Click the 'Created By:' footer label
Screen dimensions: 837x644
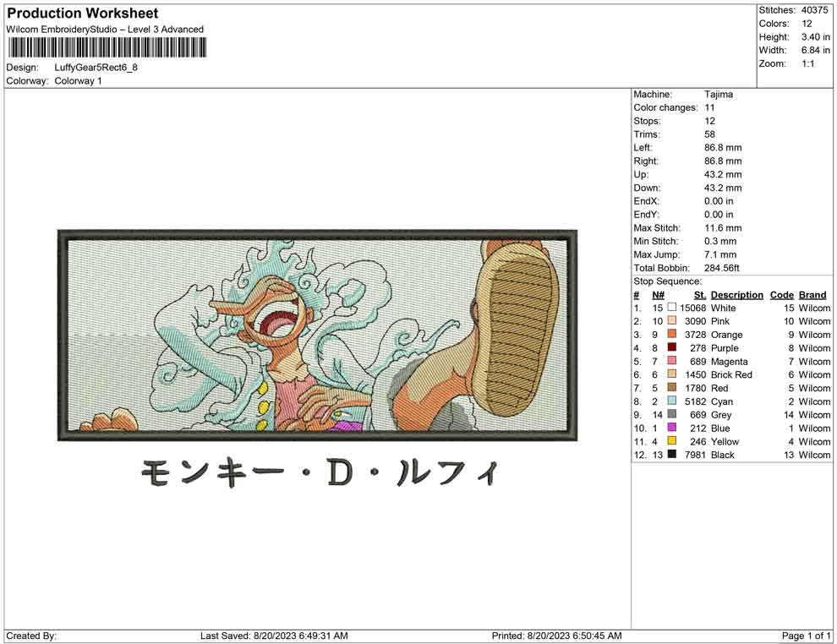tap(31, 636)
